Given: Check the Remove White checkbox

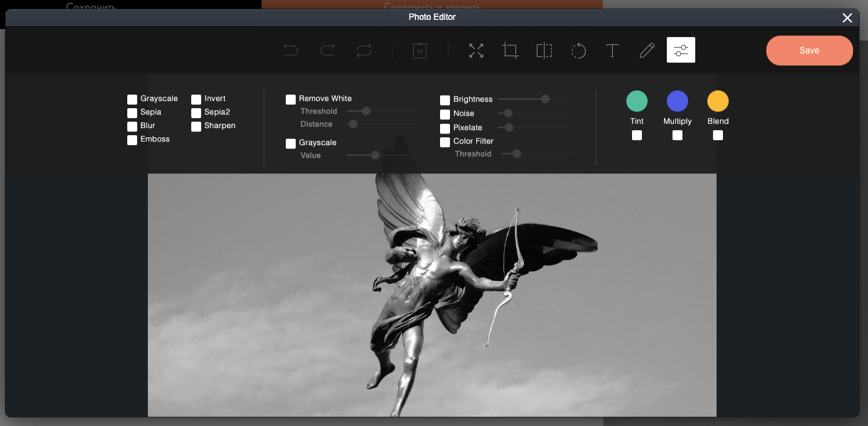Looking at the screenshot, I should tap(291, 100).
